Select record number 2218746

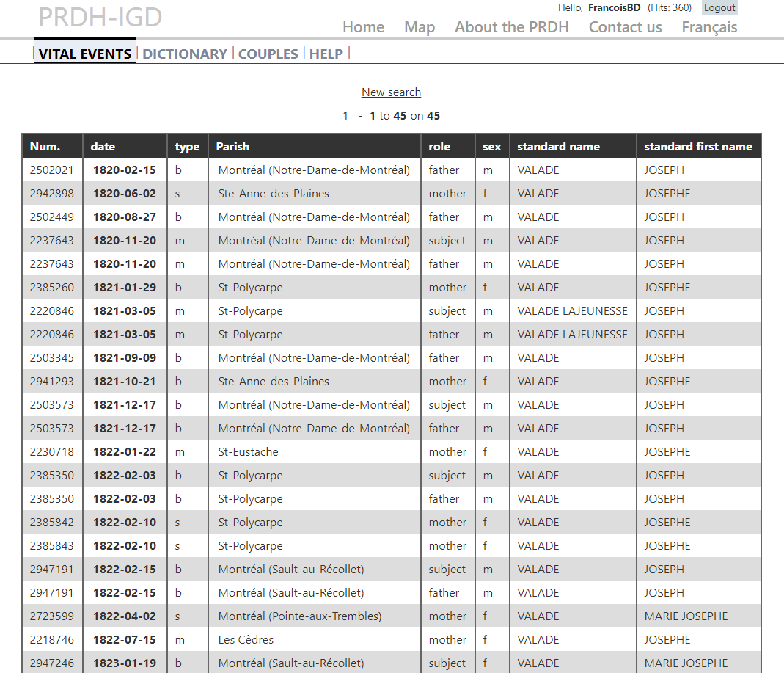[51, 640]
